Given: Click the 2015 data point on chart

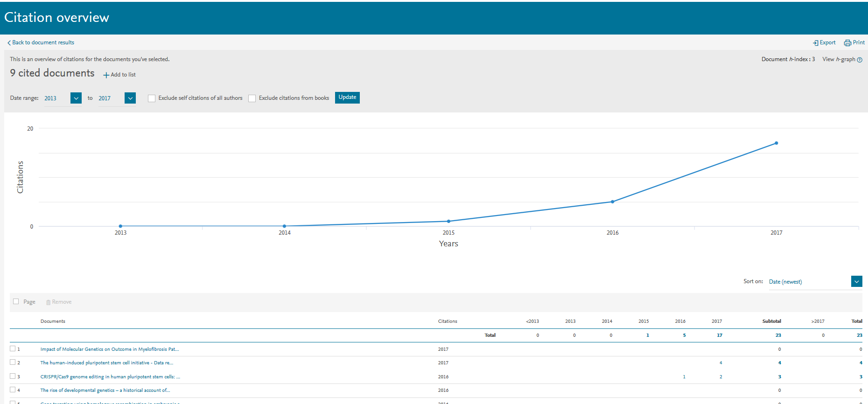Looking at the screenshot, I should [448, 221].
